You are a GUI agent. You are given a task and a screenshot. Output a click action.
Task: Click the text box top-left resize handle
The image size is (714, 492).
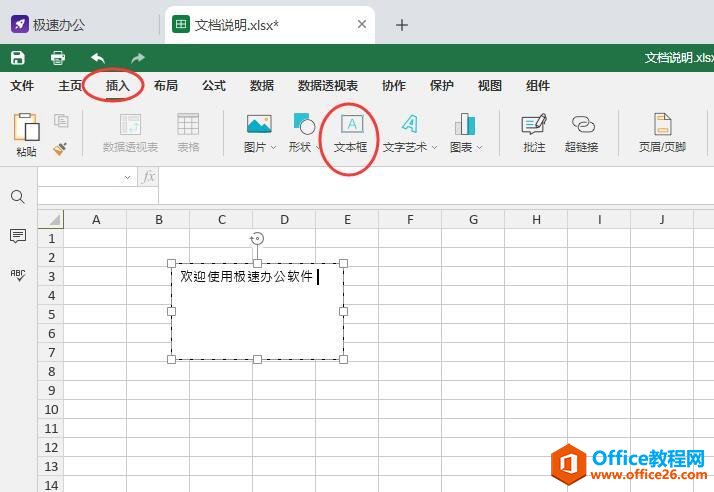pyautogui.click(x=172, y=263)
